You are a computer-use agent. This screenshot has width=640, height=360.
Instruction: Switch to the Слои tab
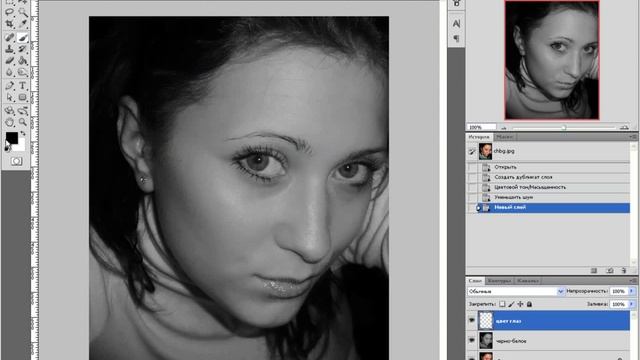(x=475, y=281)
